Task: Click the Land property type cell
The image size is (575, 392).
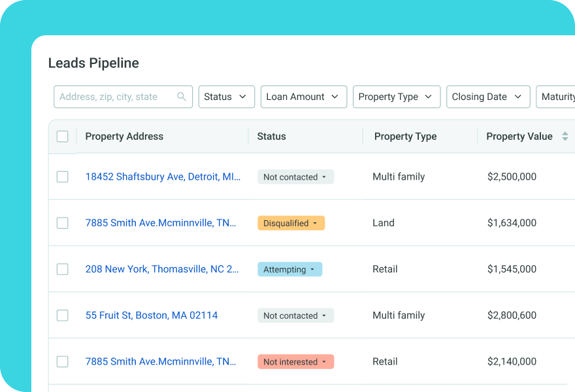Action: tap(384, 223)
